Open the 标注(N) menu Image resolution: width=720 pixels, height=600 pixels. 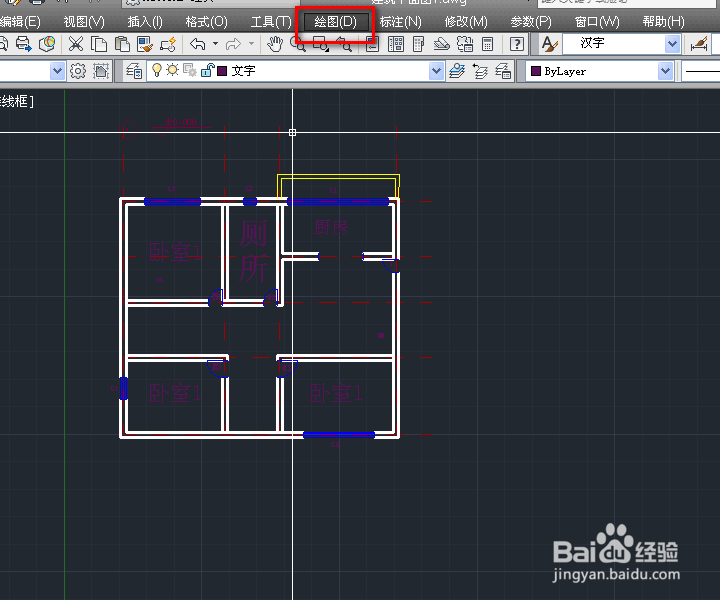point(400,22)
